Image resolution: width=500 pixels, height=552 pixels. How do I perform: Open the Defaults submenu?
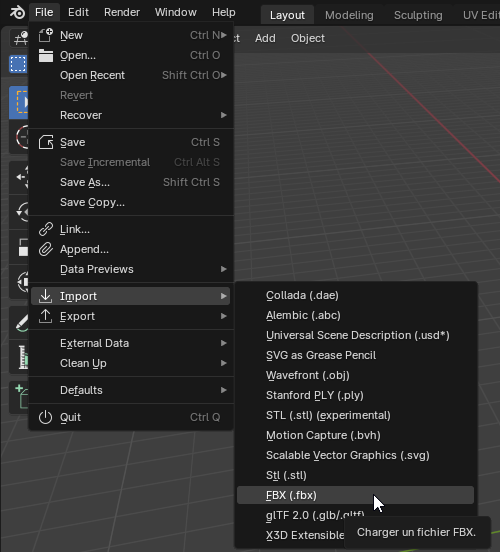click(x=131, y=390)
